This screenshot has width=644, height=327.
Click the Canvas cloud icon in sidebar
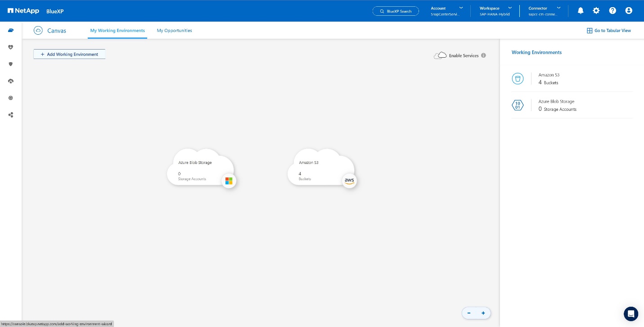11,30
